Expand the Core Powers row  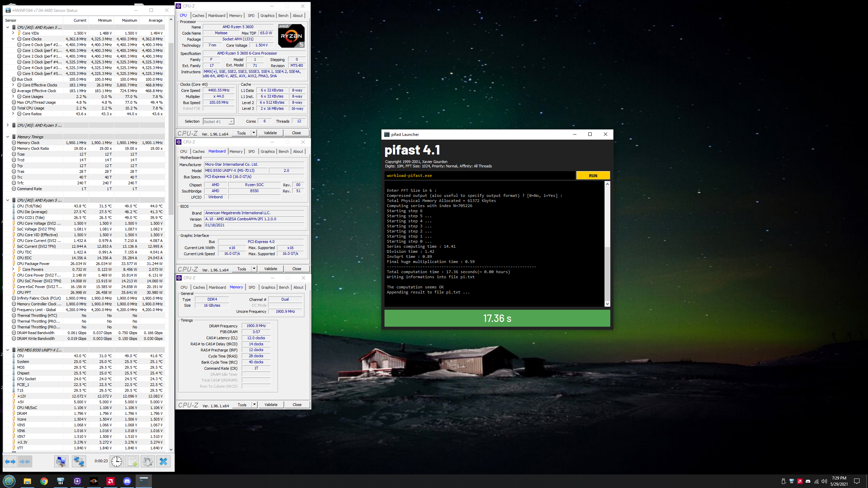tap(13, 269)
